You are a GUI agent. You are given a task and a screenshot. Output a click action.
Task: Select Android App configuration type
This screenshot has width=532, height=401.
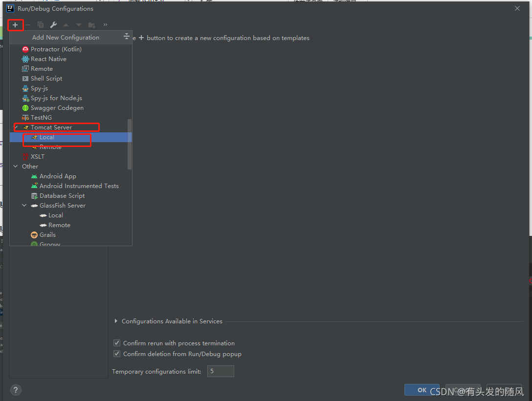(70, 176)
